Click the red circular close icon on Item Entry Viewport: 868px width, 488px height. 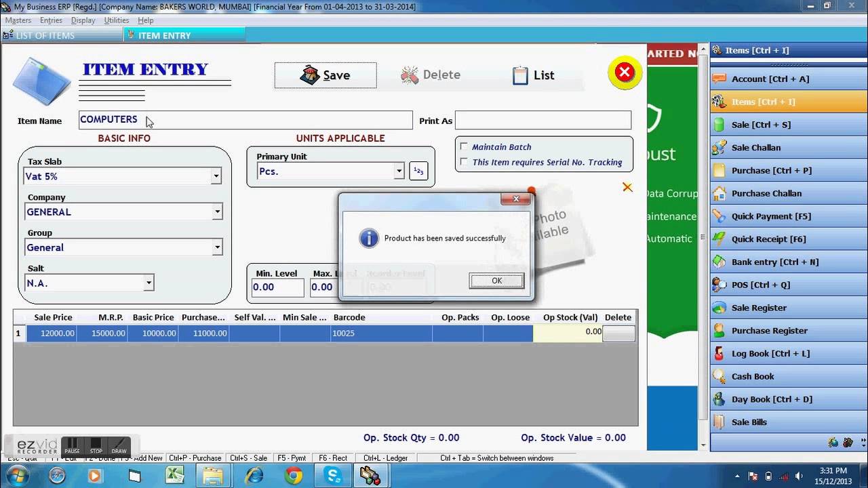[x=625, y=73]
